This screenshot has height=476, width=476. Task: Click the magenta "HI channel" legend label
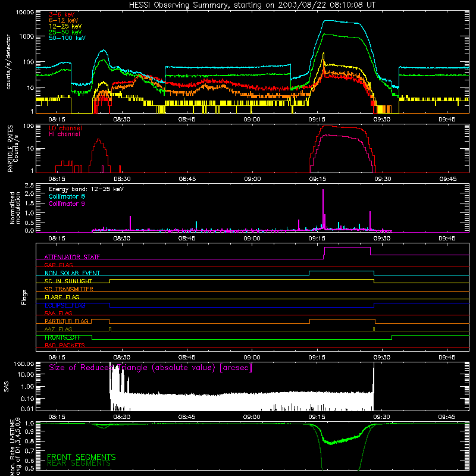click(65, 134)
